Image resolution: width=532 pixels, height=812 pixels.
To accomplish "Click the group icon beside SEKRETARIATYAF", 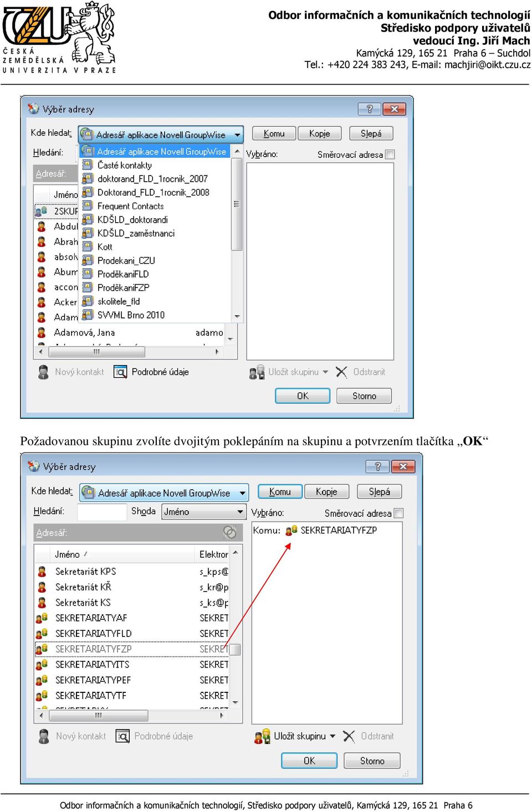I will pos(42,618).
